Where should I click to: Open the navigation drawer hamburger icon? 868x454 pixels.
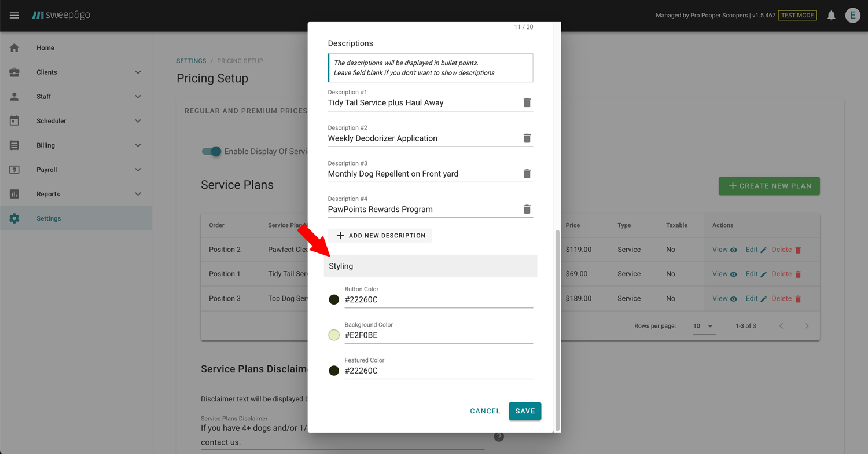(14, 15)
